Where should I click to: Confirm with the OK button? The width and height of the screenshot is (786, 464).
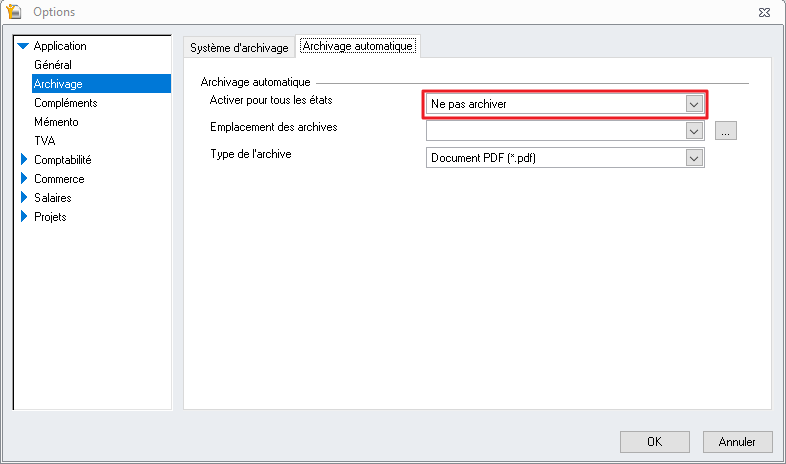tap(654, 441)
